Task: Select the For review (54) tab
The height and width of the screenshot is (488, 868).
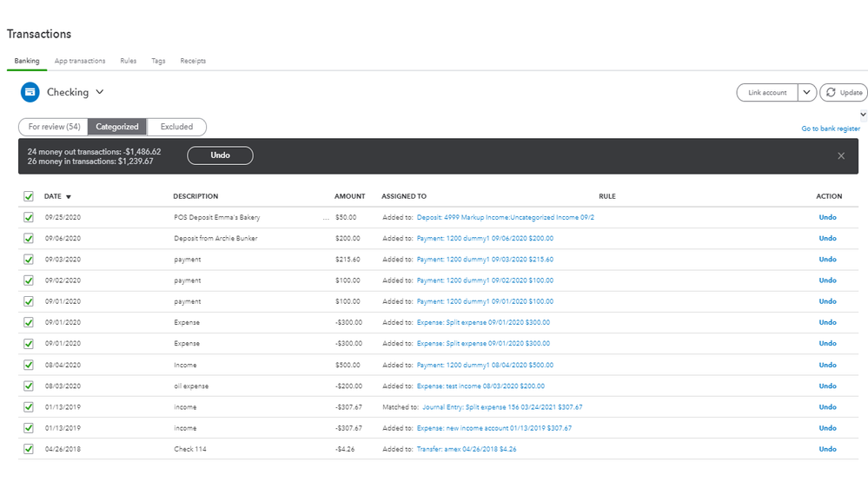Action: tap(54, 127)
